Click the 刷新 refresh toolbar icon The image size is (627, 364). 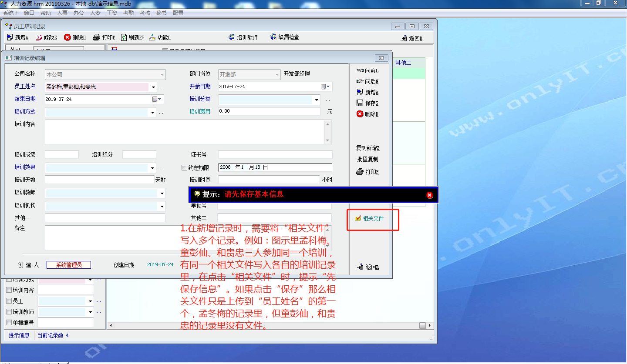pos(124,37)
